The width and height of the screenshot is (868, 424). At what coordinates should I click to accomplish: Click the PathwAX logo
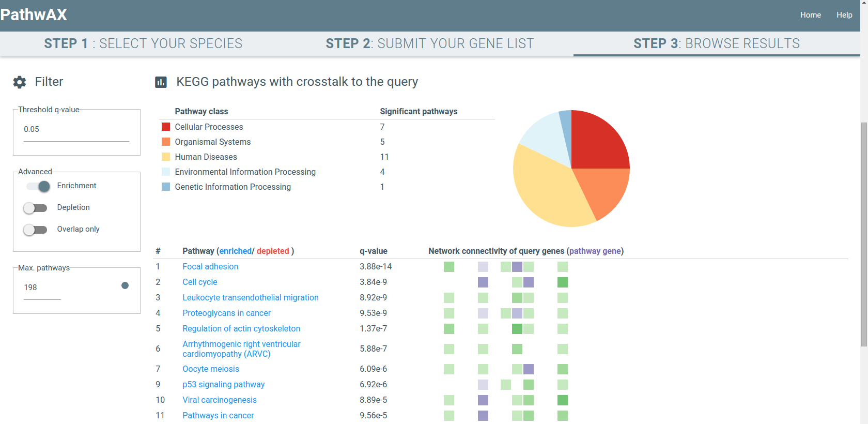click(x=34, y=14)
